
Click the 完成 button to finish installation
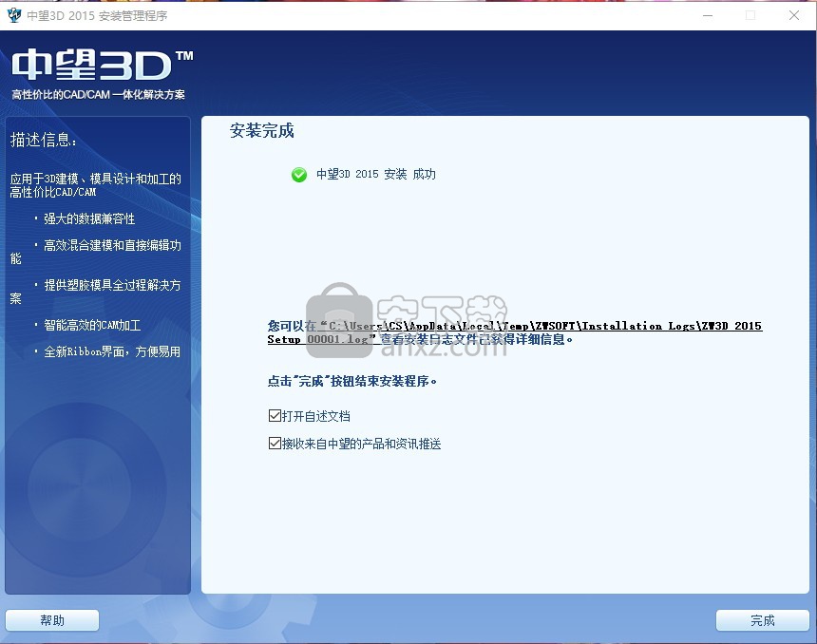pyautogui.click(x=762, y=620)
